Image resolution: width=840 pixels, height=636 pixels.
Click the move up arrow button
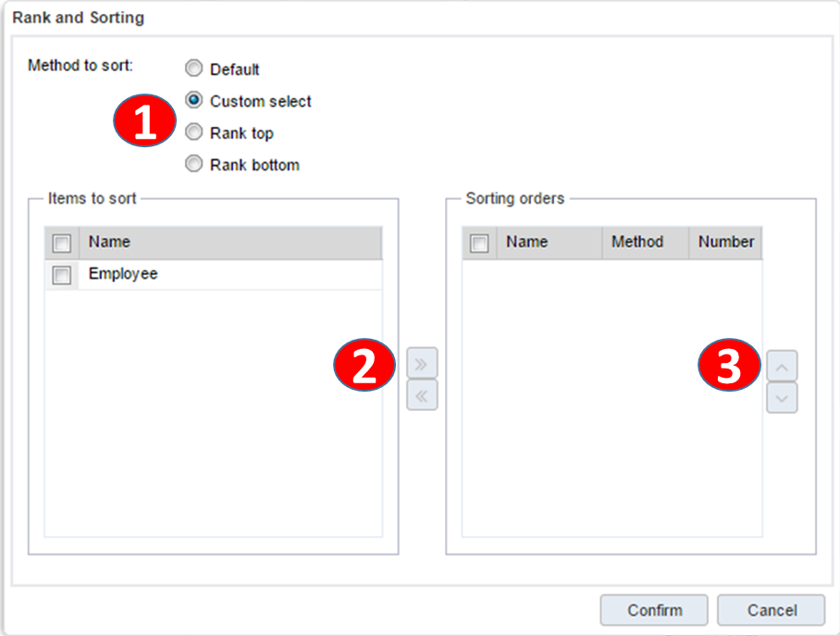[x=782, y=367]
